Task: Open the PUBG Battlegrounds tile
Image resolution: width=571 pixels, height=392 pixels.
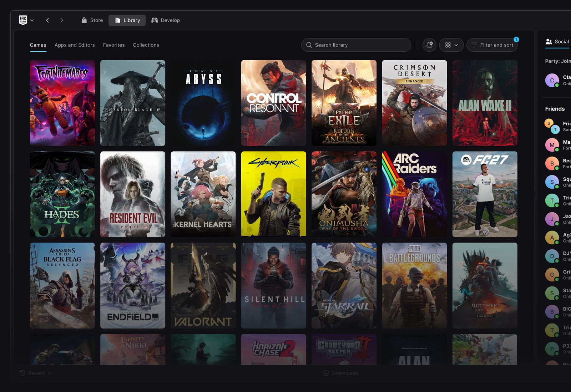Action: pyautogui.click(x=414, y=285)
